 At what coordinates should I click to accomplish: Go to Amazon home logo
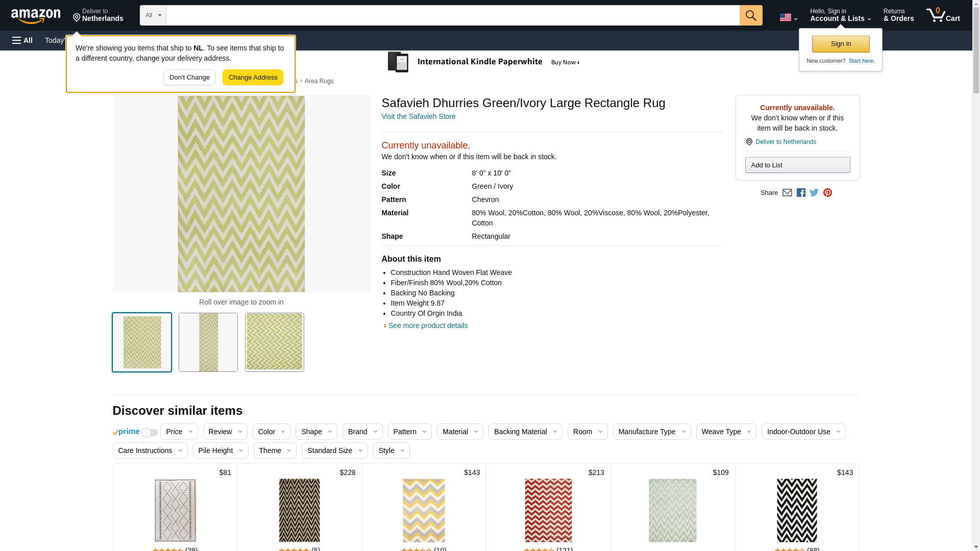36,16
